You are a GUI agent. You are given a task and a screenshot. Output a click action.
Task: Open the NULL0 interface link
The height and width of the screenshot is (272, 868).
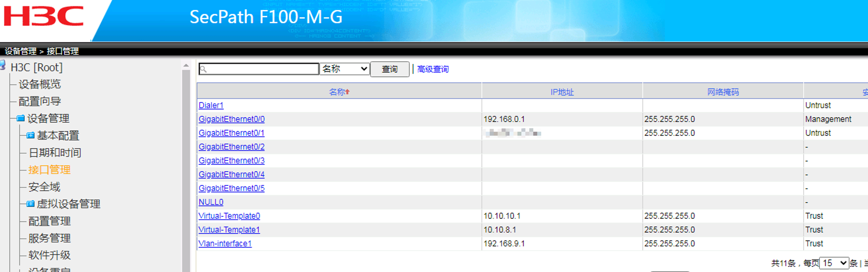click(211, 202)
